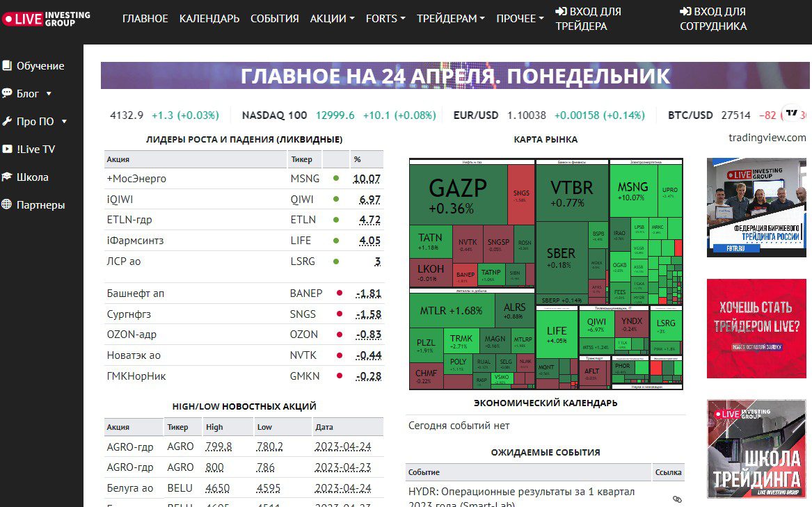Select the SBER tile on market map
This screenshot has height=507, width=812.
[562, 257]
